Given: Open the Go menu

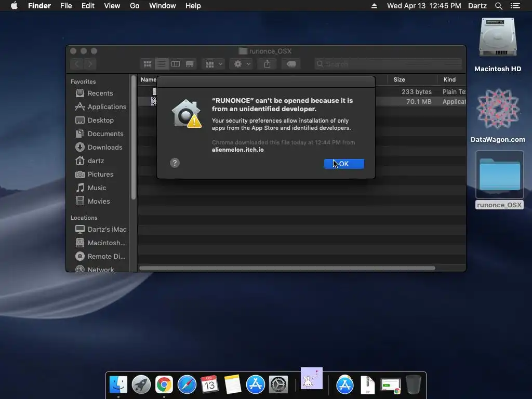Looking at the screenshot, I should (x=135, y=6).
